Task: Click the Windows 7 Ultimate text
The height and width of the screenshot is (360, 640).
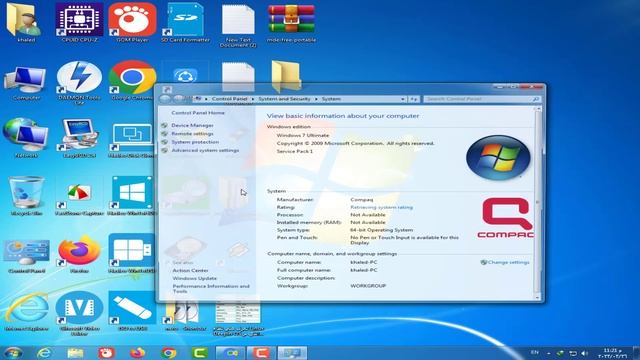Action: coord(303,135)
